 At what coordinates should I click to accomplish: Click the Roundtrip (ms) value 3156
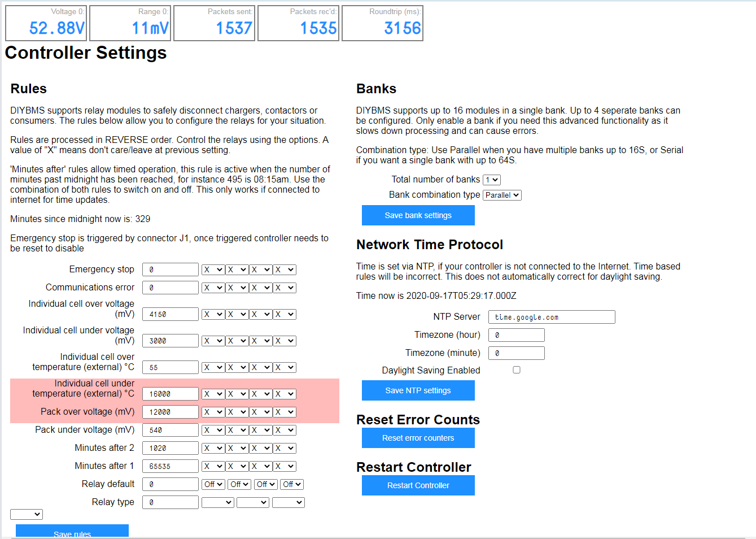tap(403, 28)
